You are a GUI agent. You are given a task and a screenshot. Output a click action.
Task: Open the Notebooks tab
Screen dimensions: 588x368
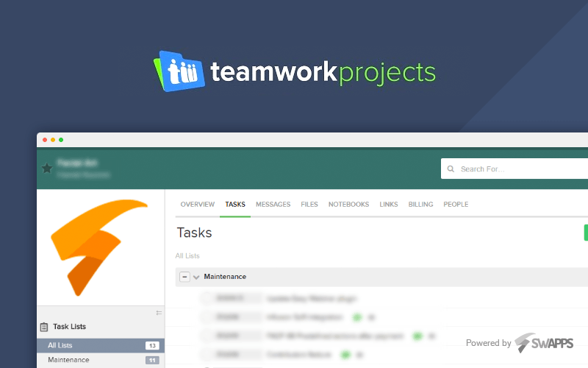(x=348, y=205)
